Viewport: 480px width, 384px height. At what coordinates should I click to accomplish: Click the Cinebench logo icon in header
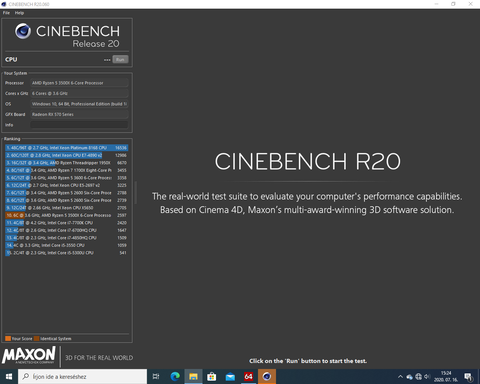click(23, 31)
